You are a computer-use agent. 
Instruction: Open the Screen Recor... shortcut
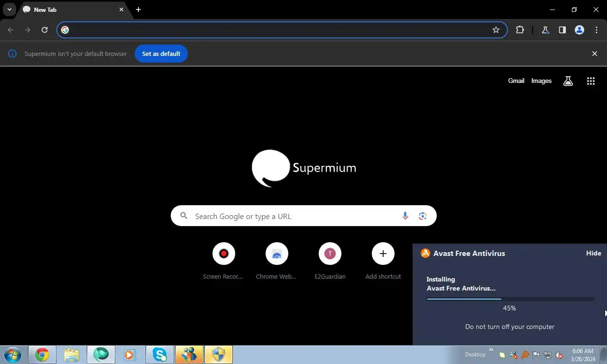tap(224, 261)
